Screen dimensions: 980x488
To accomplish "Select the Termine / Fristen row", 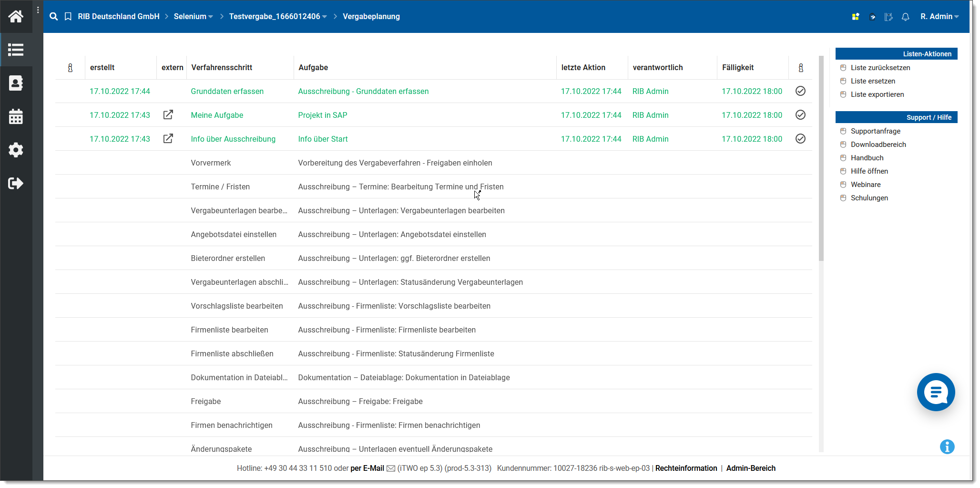I will [433, 187].
